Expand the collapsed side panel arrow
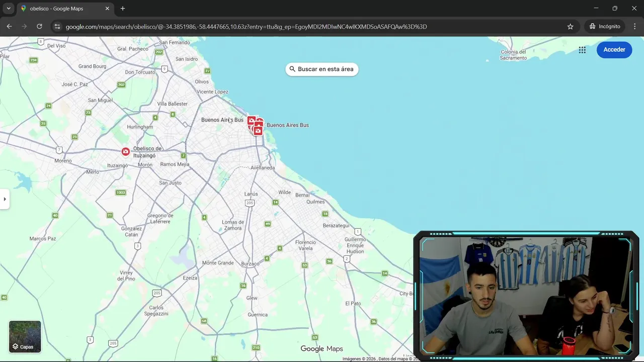 pyautogui.click(x=5, y=199)
